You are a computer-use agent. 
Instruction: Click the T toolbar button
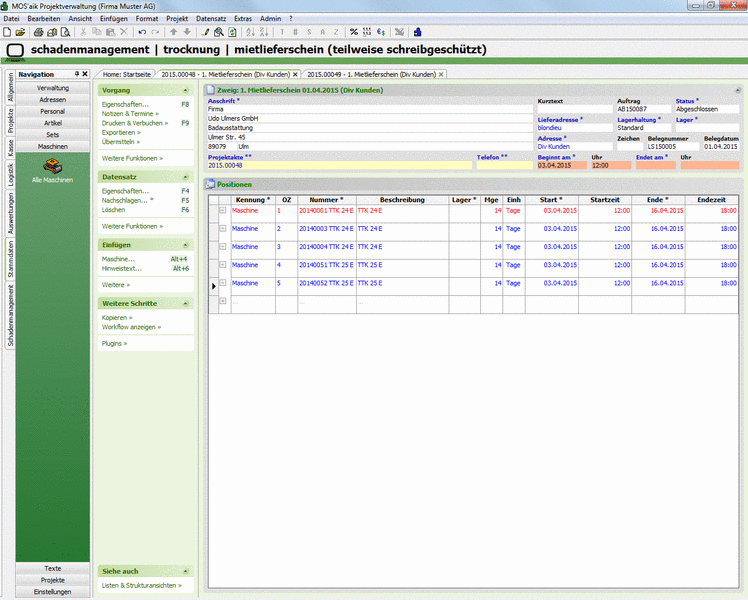pos(282,32)
